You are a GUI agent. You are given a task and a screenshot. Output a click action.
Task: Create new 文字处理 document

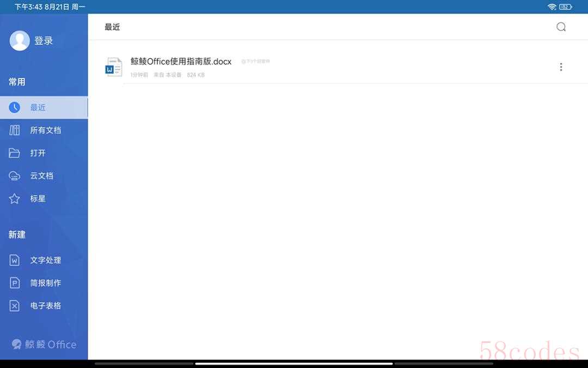coord(44,260)
